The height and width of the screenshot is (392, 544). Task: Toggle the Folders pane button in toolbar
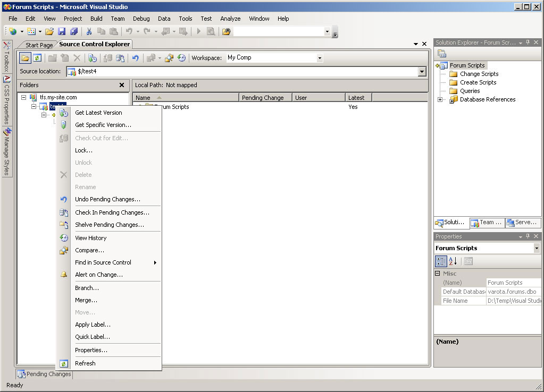coord(25,58)
